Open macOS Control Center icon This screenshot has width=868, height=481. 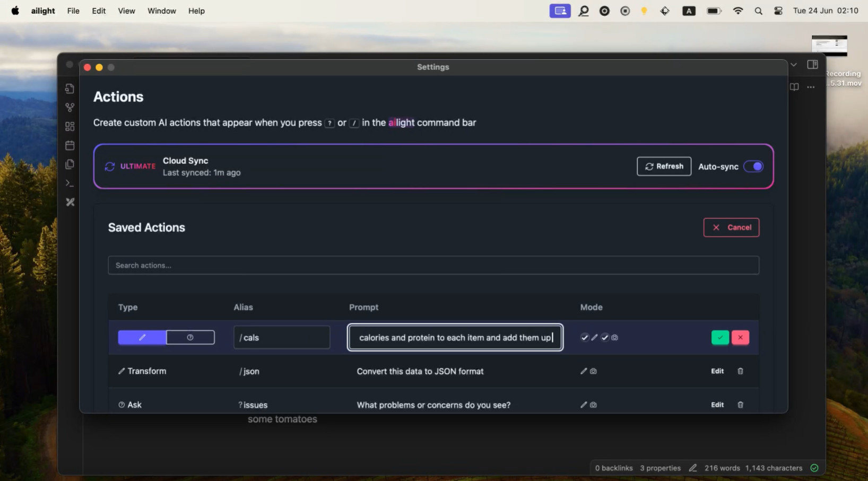point(778,11)
